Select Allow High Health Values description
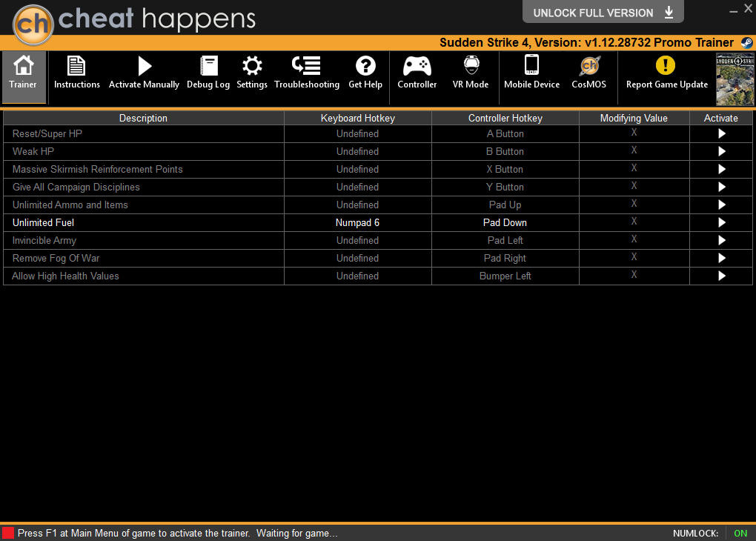 tap(65, 276)
